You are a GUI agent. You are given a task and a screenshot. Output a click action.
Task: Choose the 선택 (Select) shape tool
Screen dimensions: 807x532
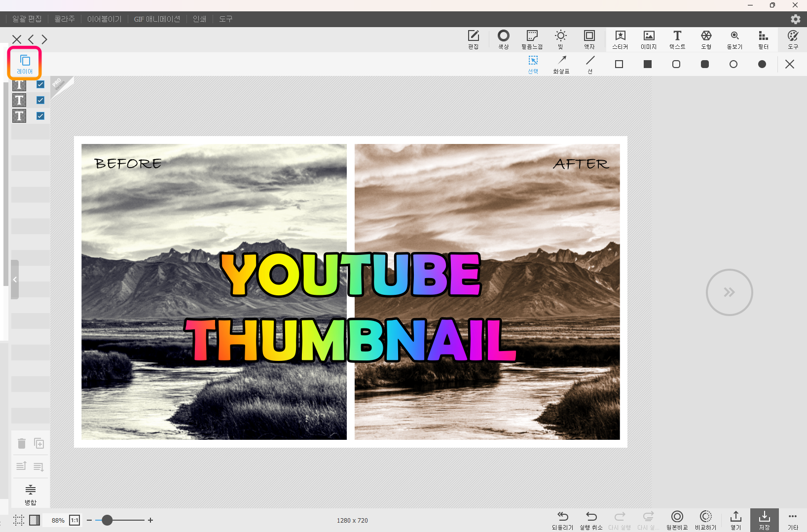pyautogui.click(x=533, y=64)
